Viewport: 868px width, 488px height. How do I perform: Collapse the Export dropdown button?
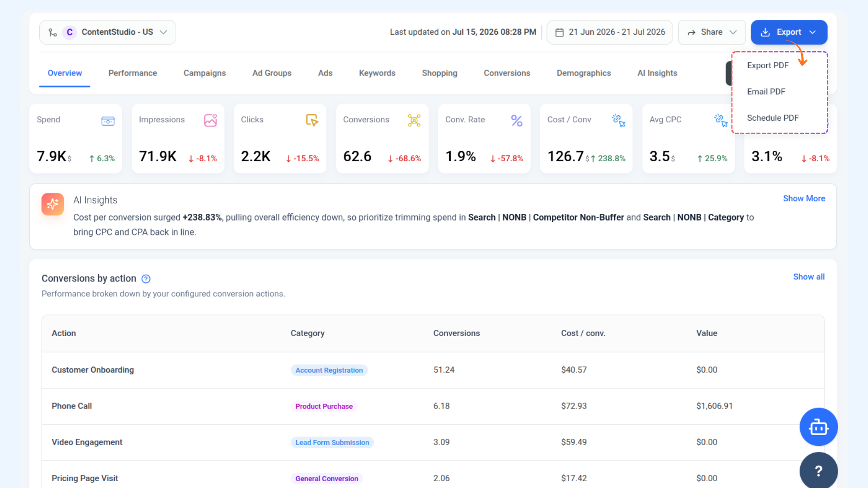coord(789,32)
